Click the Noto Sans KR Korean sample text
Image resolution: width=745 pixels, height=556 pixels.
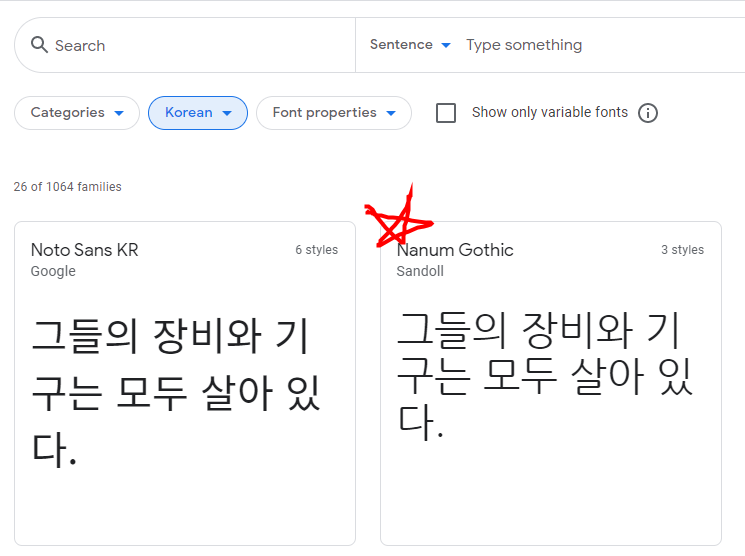click(x=176, y=393)
